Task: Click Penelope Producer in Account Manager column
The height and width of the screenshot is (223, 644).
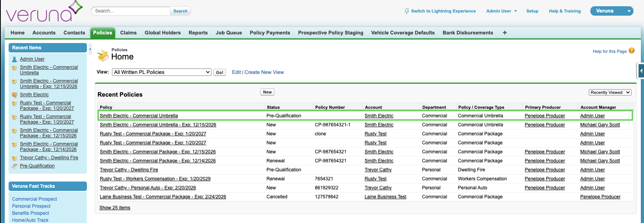Action: click(600, 197)
